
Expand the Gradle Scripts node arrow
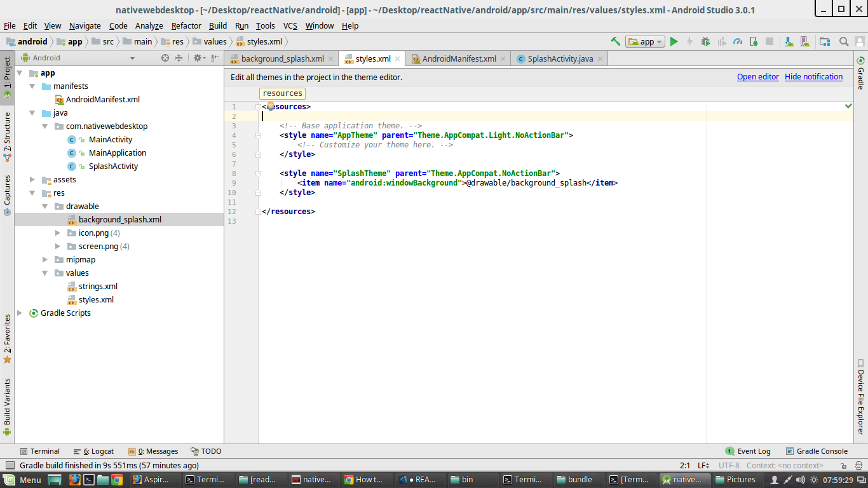click(20, 313)
